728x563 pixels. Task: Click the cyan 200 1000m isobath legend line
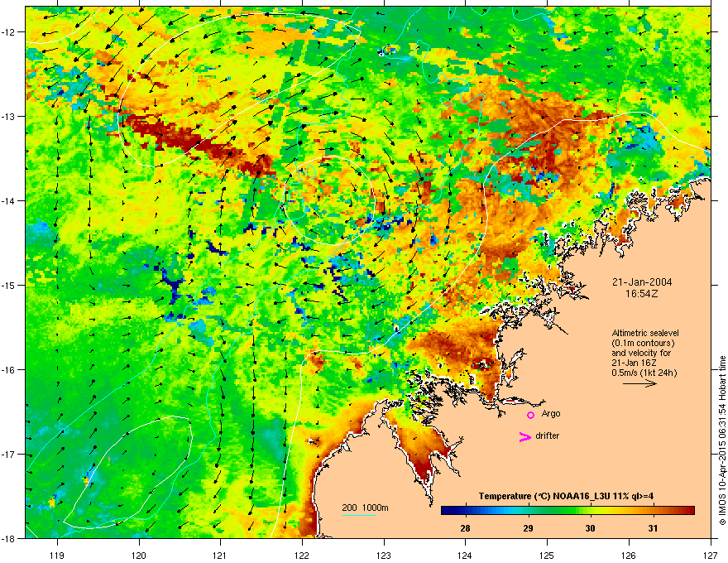point(358,515)
